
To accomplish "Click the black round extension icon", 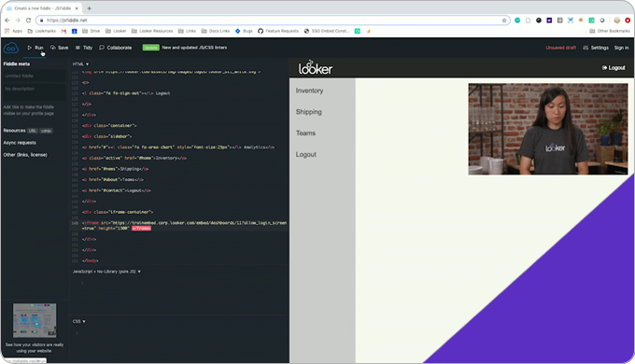I will 539,21.
